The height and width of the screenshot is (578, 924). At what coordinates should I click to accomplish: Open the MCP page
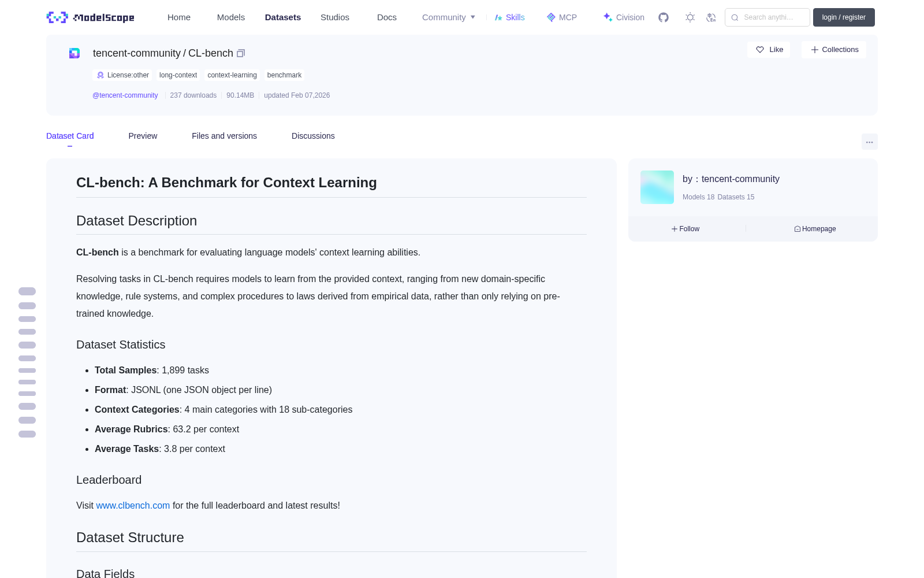[x=562, y=17]
